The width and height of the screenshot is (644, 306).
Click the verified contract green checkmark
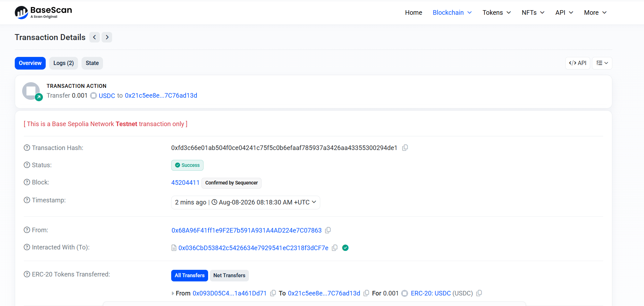(x=346, y=248)
